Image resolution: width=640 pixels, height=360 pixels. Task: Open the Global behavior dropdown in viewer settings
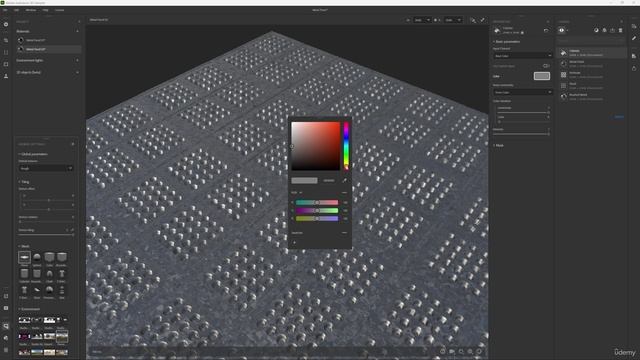(46, 168)
